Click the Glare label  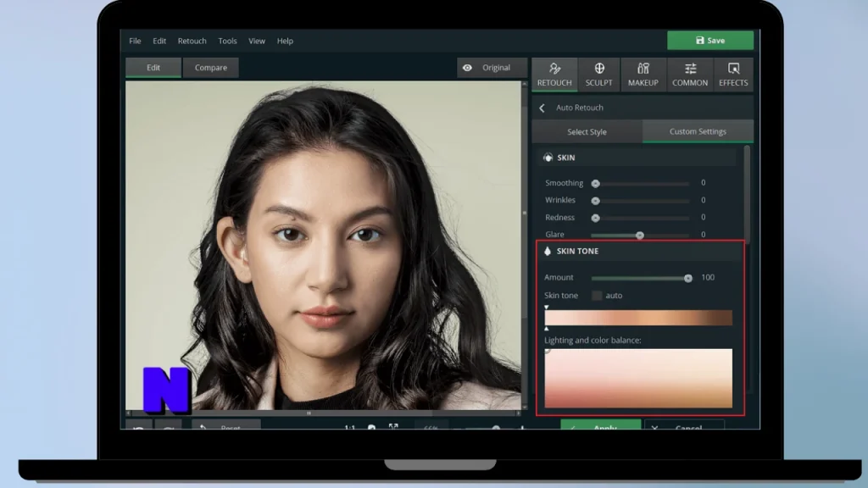coord(554,235)
